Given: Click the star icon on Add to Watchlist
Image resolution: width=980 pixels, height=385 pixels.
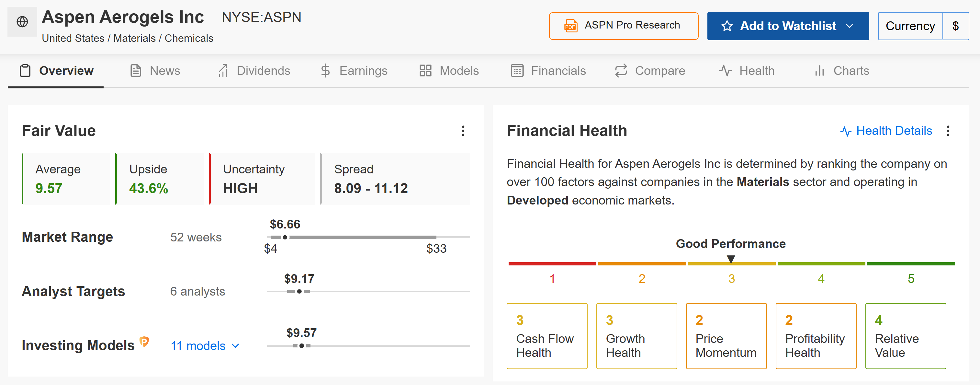Looking at the screenshot, I should 727,26.
